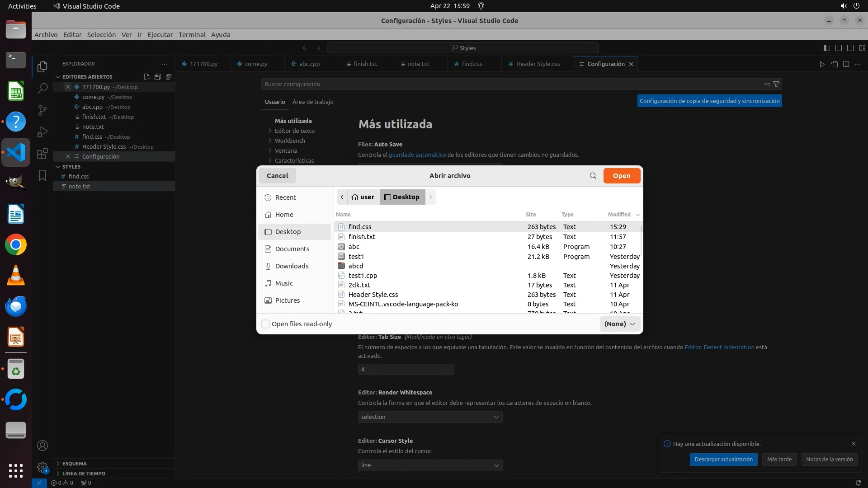
Task: Click the filter icon in settings search
Action: click(776, 84)
